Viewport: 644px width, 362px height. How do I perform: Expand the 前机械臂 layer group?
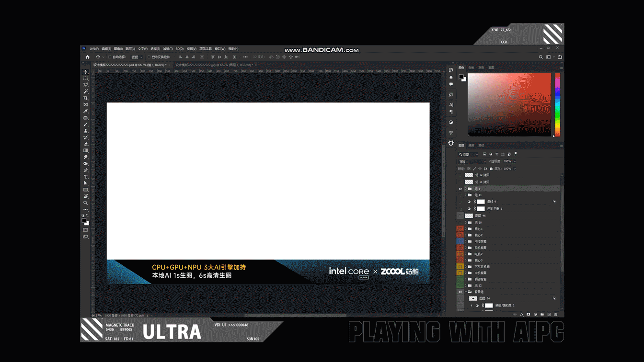(x=466, y=248)
